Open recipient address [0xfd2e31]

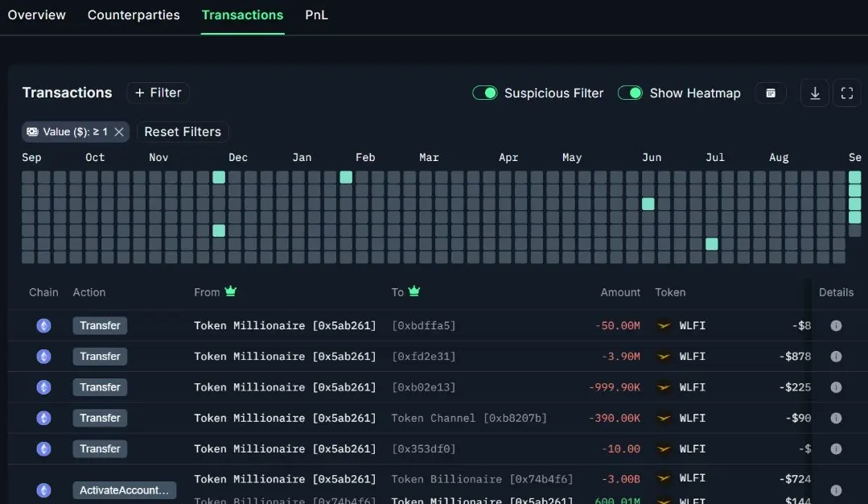tap(423, 357)
